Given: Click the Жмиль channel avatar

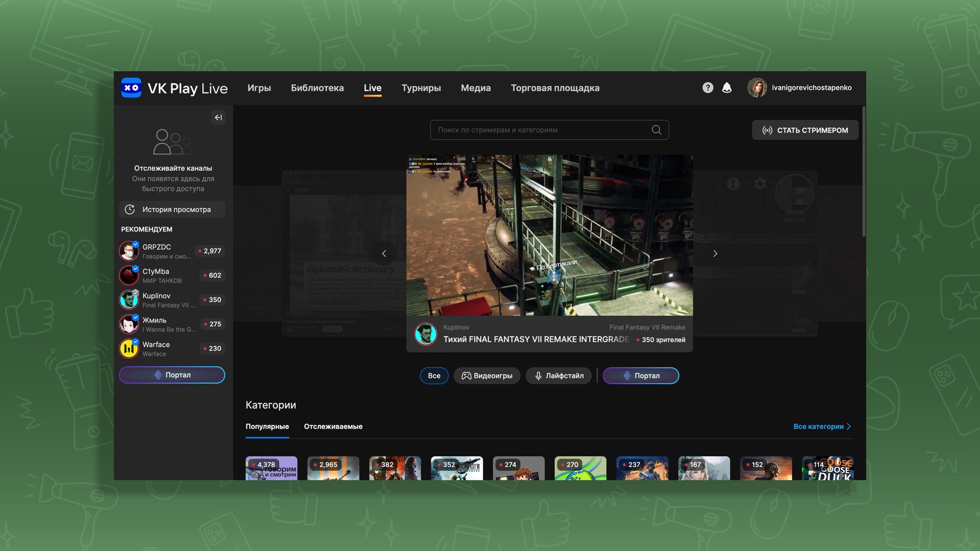Looking at the screenshot, I should (129, 324).
